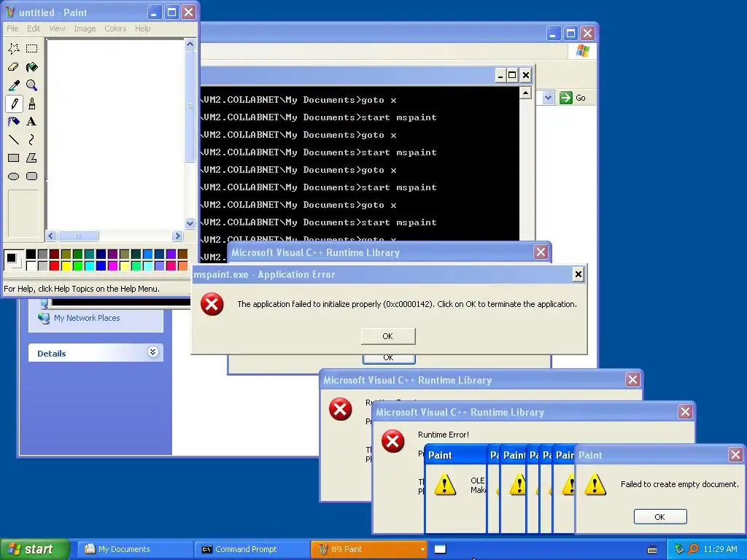Select the Line tool in Paint
Viewport: 747px width, 560px height.
(x=13, y=139)
